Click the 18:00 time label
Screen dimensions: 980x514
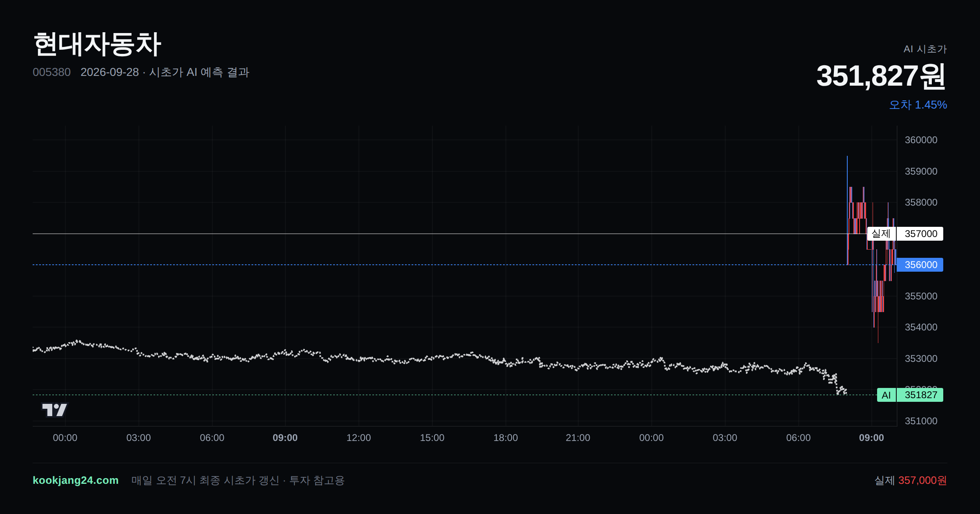click(506, 438)
